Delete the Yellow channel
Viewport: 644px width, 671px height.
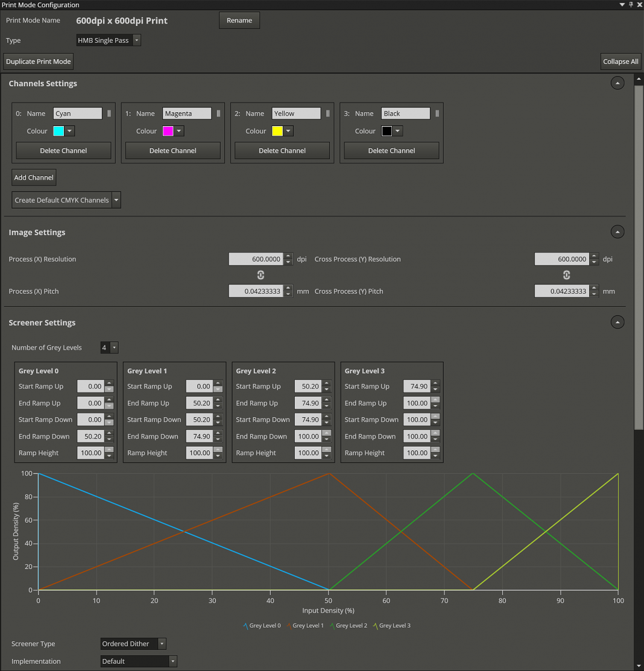point(282,150)
